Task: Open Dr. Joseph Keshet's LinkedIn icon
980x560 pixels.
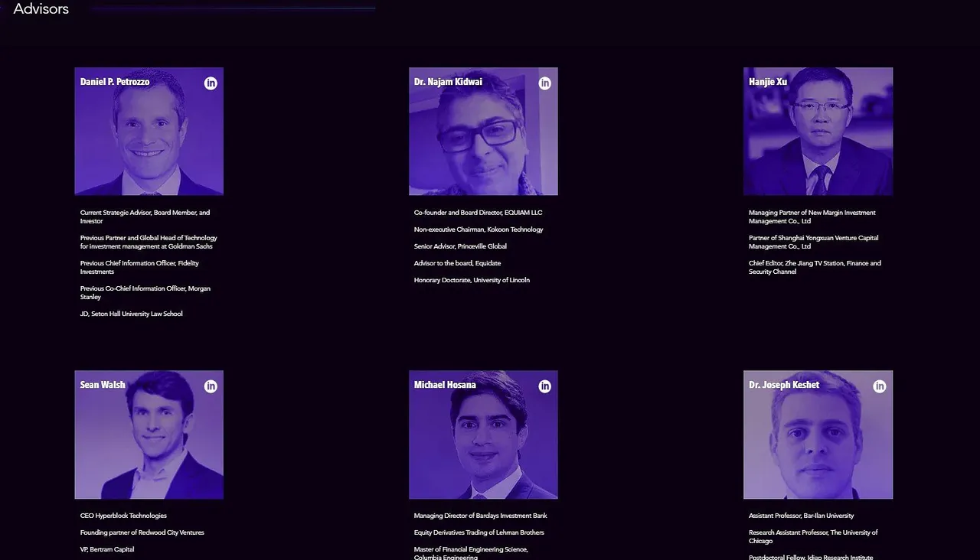Action: tap(880, 386)
